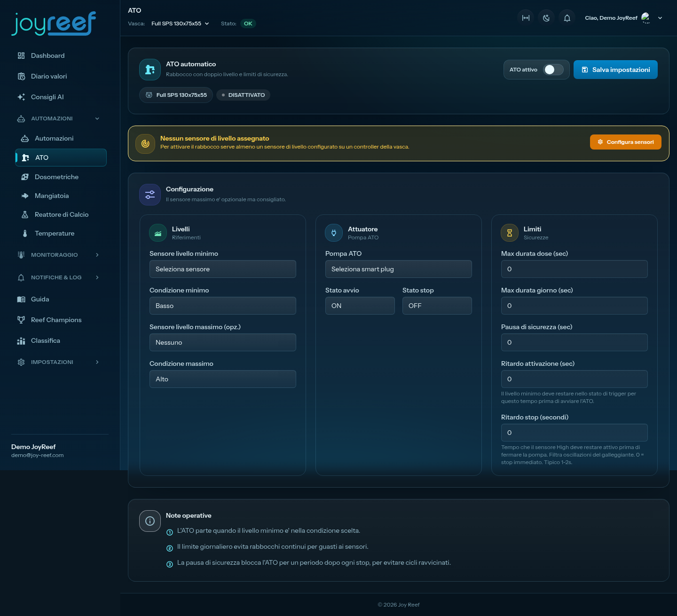Screen dimensions: 677x616
Task: Open notifications bell in the header
Action: pyautogui.click(x=567, y=18)
